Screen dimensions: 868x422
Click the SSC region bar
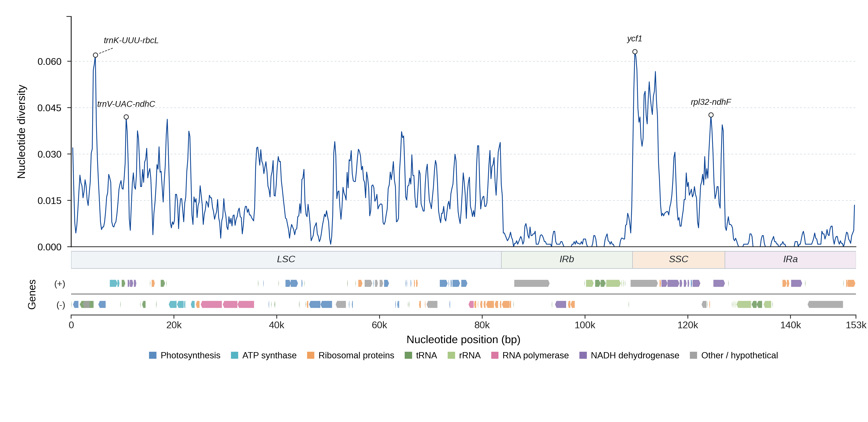679,260
